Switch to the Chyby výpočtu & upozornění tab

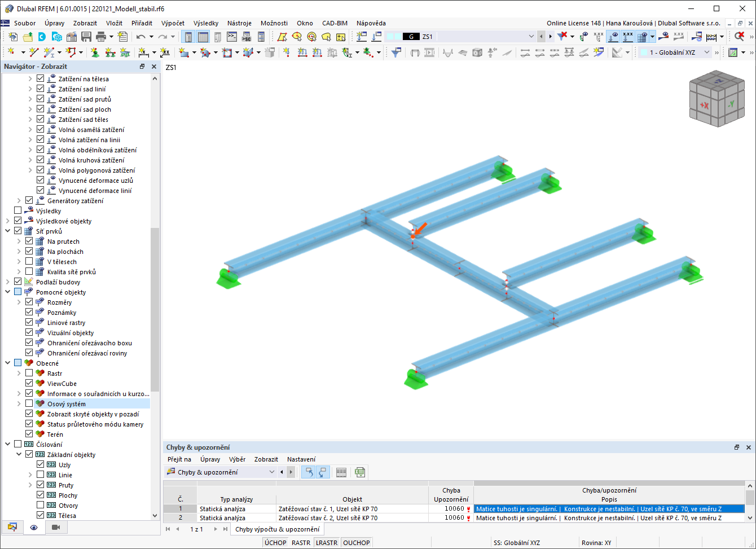point(277,529)
